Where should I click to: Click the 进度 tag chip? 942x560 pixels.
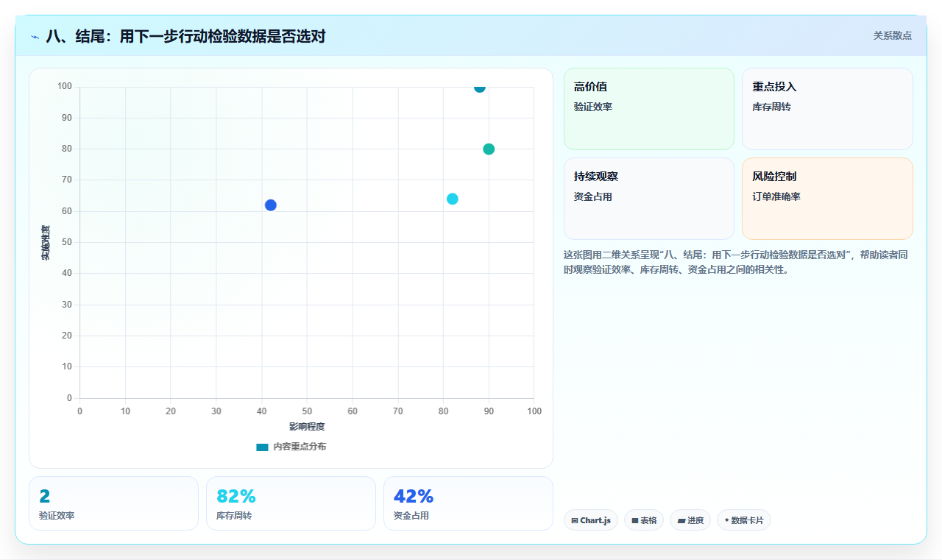coord(690,520)
